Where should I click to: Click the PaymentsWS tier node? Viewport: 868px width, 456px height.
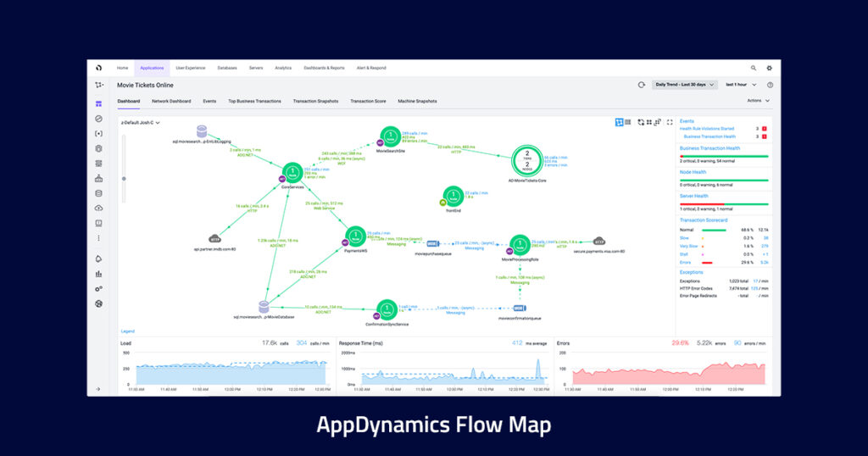coord(355,236)
